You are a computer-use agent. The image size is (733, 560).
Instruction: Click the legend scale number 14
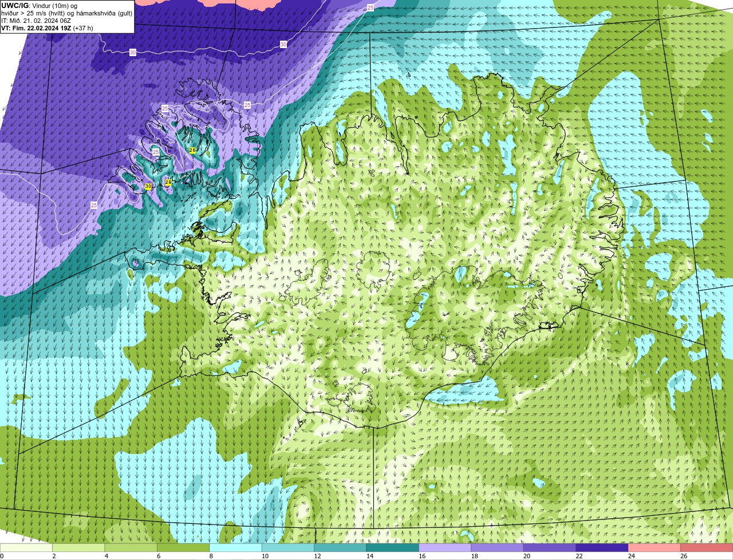coord(370,556)
